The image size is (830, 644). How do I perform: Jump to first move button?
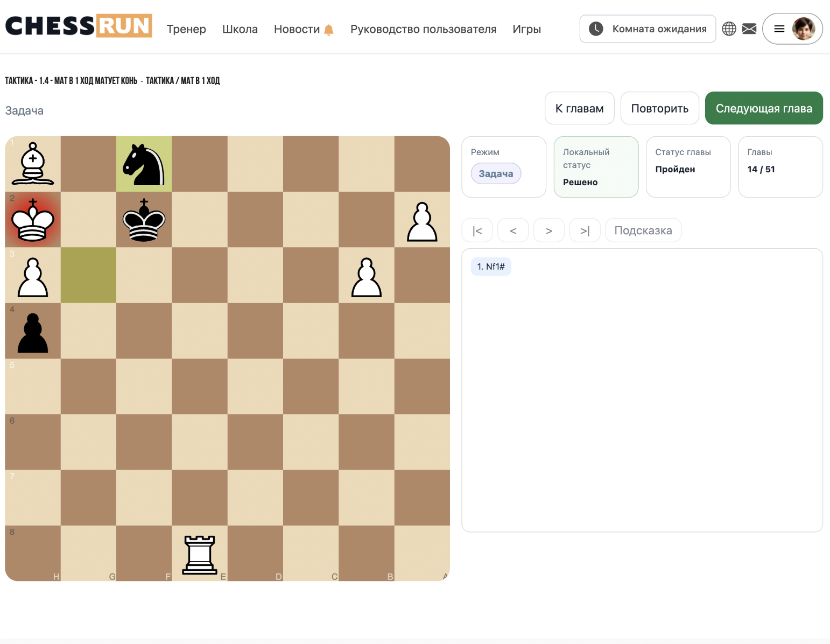click(477, 230)
